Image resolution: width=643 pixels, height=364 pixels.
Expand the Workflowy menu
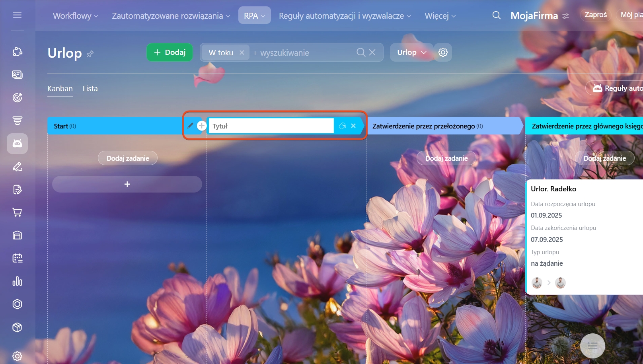pyautogui.click(x=76, y=16)
